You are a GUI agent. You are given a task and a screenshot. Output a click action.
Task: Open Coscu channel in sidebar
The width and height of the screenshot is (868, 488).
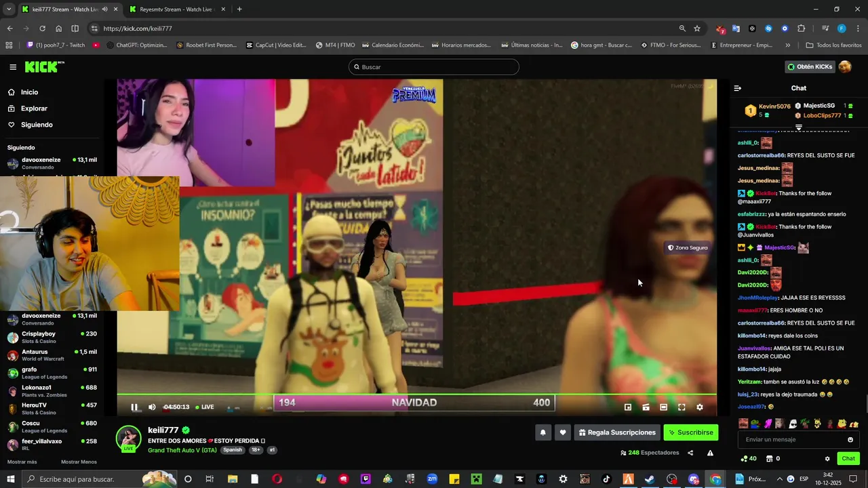[x=52, y=426]
